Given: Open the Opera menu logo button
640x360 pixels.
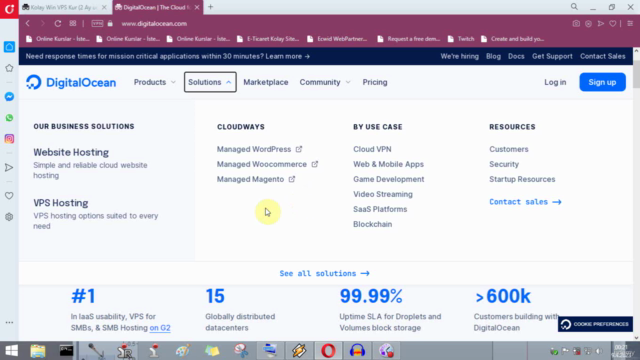Looking at the screenshot, I should [9, 9].
